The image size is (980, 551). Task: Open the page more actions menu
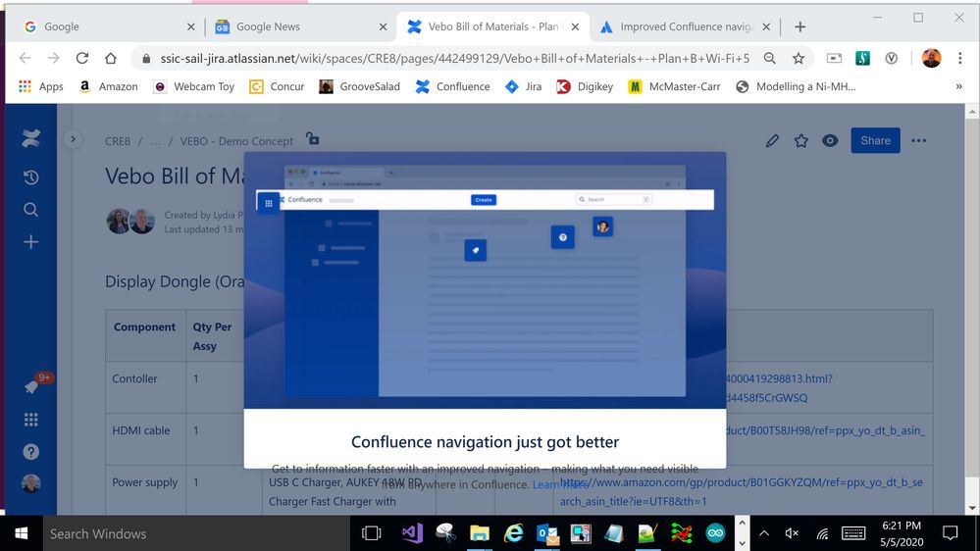919,140
